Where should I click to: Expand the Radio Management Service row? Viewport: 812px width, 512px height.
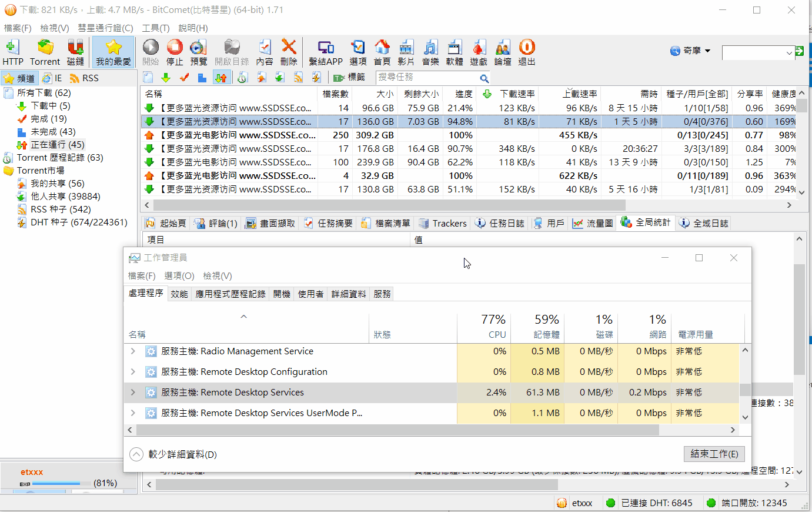133,351
